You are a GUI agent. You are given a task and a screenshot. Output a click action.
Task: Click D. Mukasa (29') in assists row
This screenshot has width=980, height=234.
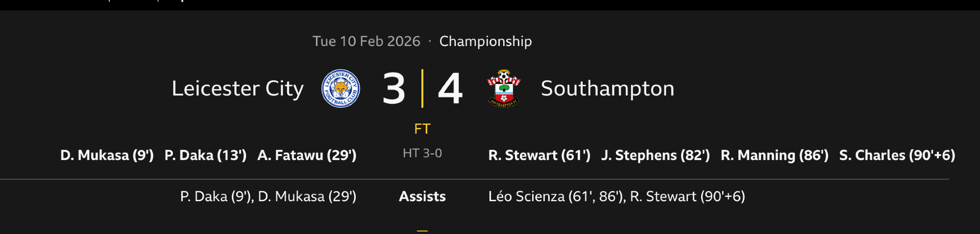tap(307, 196)
